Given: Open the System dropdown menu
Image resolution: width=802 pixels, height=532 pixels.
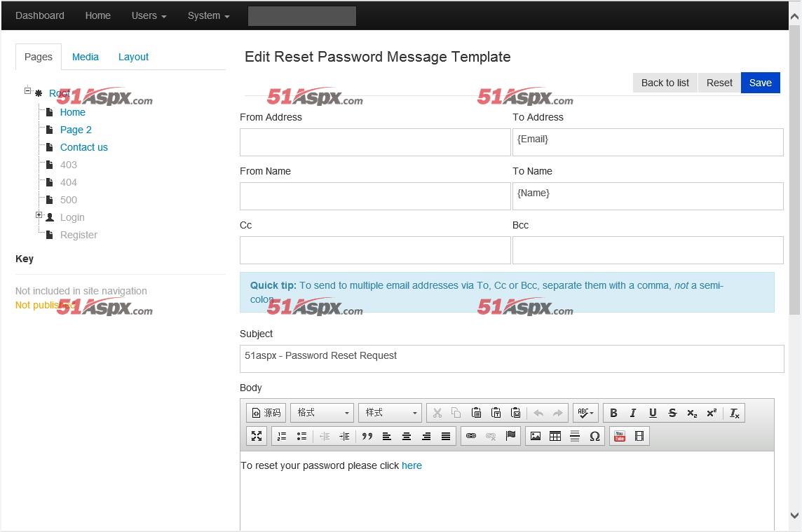Looking at the screenshot, I should coord(208,16).
